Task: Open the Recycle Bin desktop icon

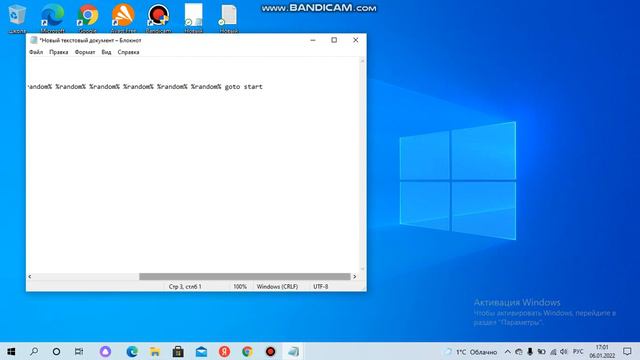Action: [17, 18]
